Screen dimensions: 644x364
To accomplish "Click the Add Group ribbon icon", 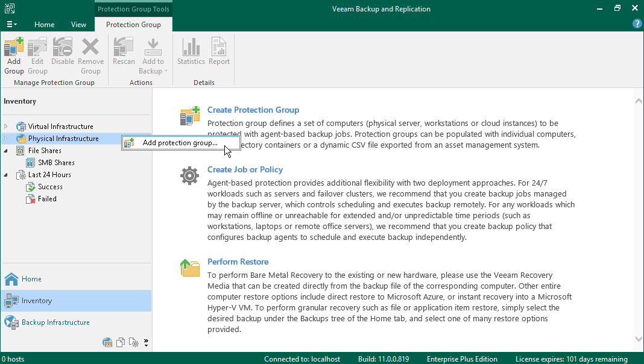I will 14,56.
